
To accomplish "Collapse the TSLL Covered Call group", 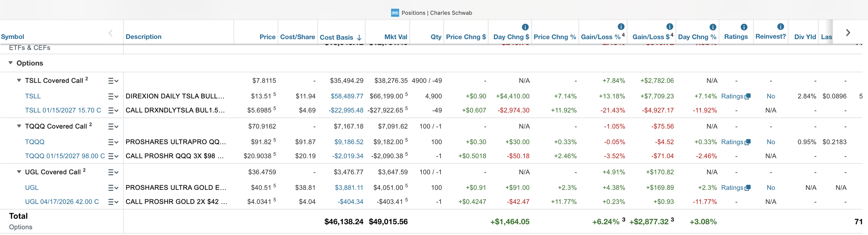I will coord(19,80).
